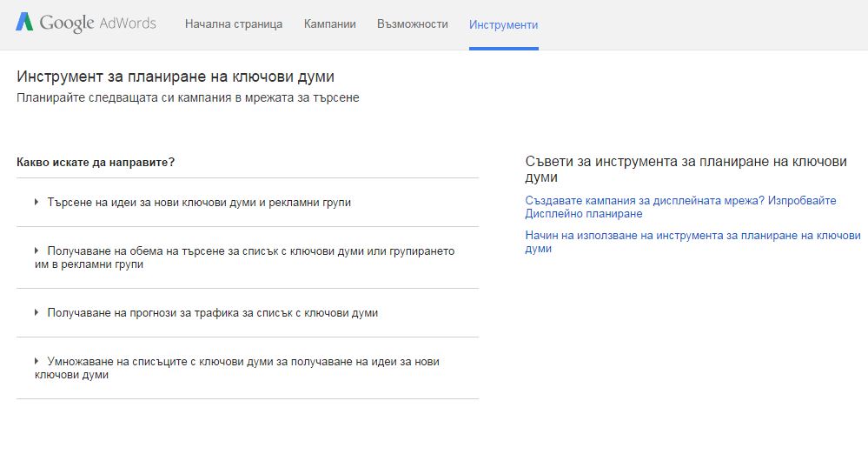868x461 pixels.
Task: Click the Google AdWords logo
Action: 86,23
